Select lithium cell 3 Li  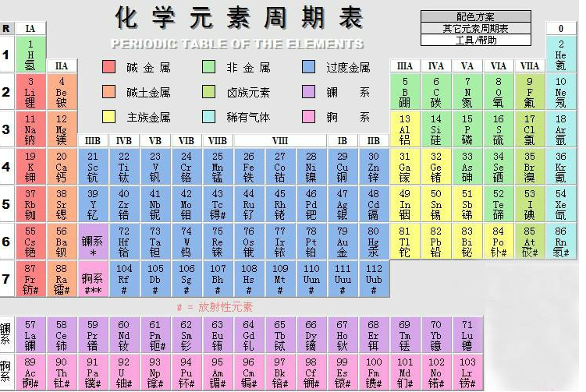click(x=30, y=92)
